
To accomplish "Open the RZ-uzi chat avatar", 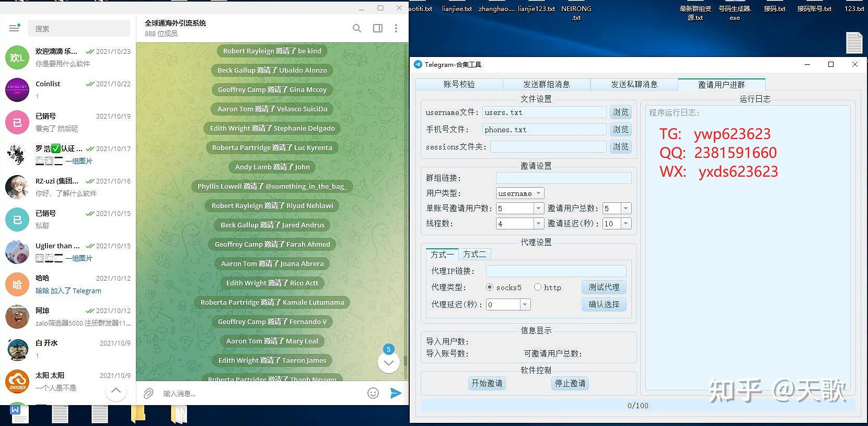I will [17, 187].
